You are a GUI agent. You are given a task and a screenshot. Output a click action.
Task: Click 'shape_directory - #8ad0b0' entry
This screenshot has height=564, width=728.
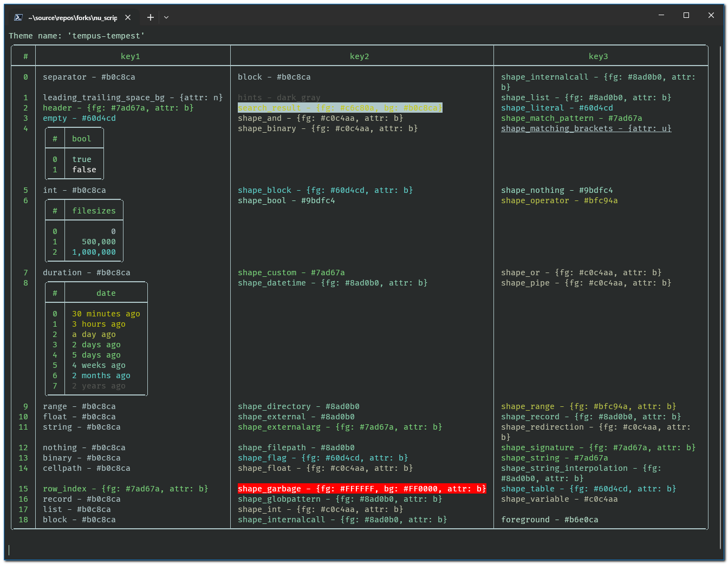(x=298, y=406)
